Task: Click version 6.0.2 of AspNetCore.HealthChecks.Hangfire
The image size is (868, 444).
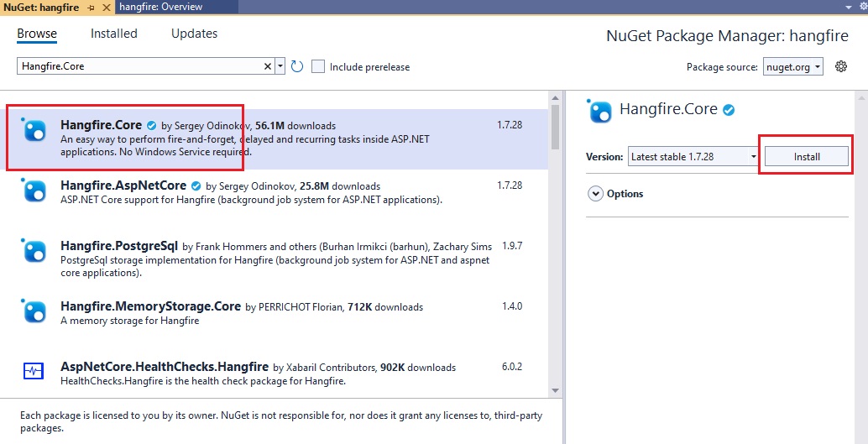Action: [x=512, y=367]
